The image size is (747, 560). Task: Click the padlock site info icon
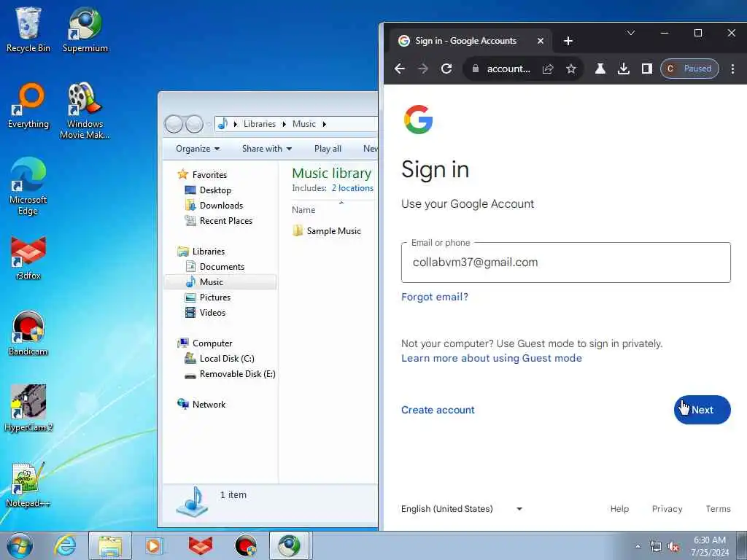tap(475, 69)
